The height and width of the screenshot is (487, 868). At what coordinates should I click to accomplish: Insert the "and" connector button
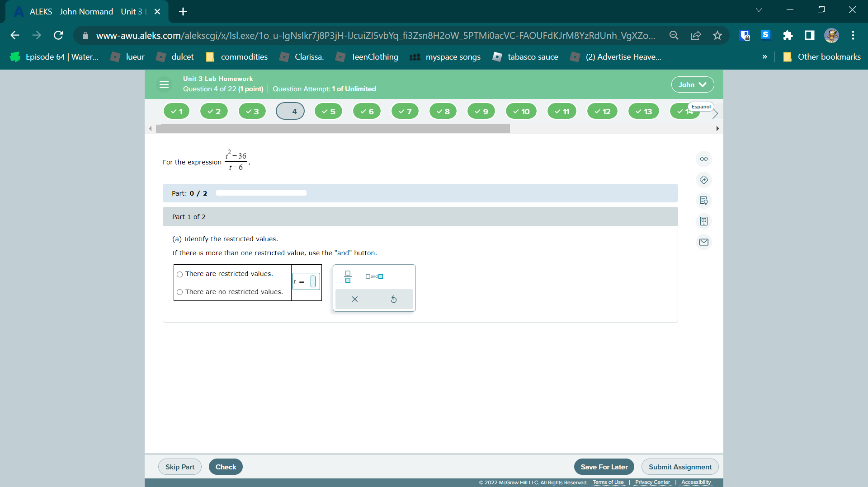[x=374, y=276]
